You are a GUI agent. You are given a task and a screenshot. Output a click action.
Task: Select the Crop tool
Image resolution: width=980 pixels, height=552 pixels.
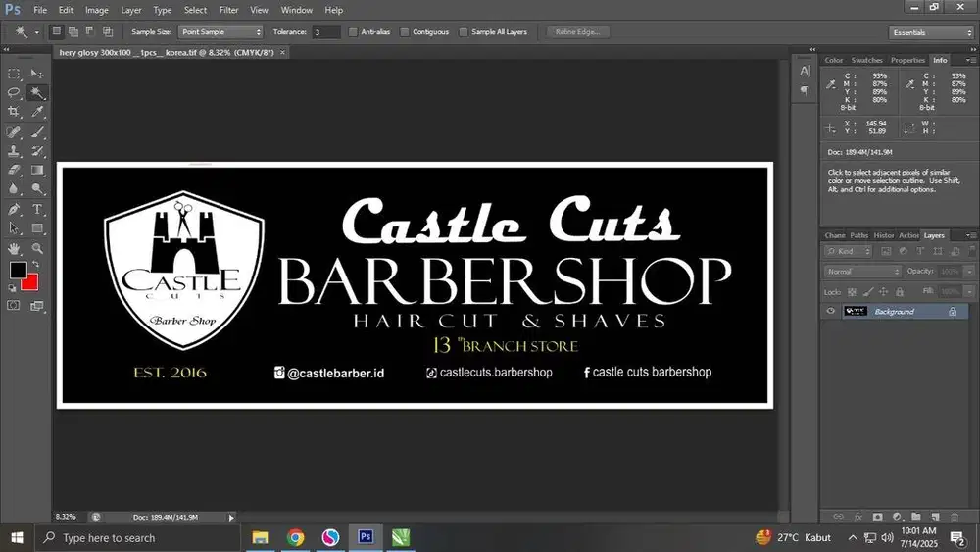tap(14, 112)
